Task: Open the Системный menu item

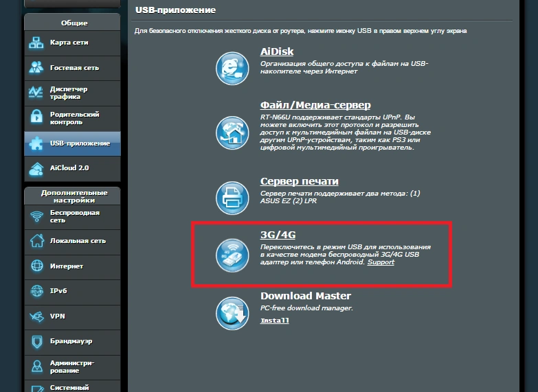Action: 72,387
